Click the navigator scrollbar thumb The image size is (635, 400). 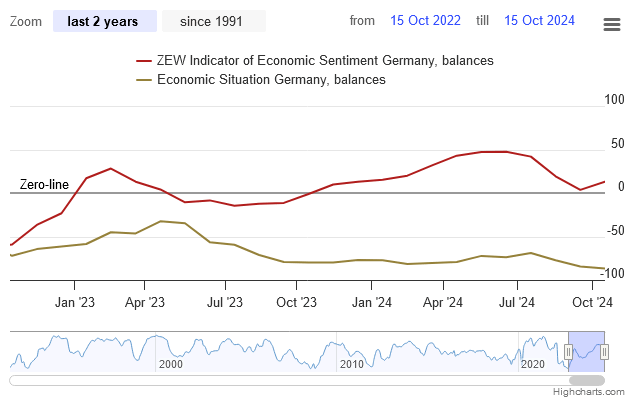pos(587,380)
